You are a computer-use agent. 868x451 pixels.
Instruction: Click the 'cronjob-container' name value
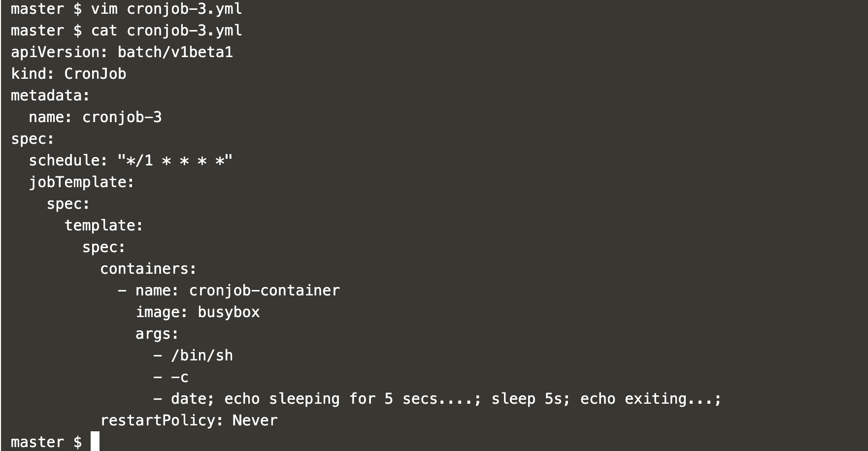[265, 290]
